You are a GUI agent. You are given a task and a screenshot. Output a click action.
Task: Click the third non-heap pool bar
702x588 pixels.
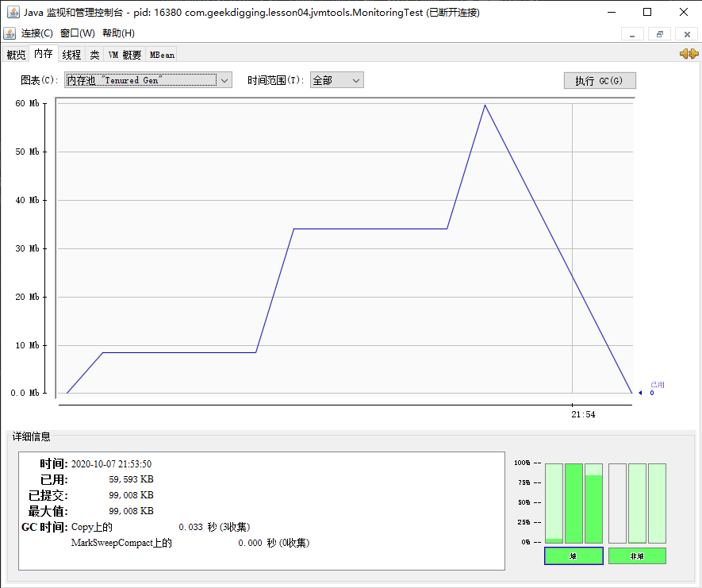tap(658, 503)
